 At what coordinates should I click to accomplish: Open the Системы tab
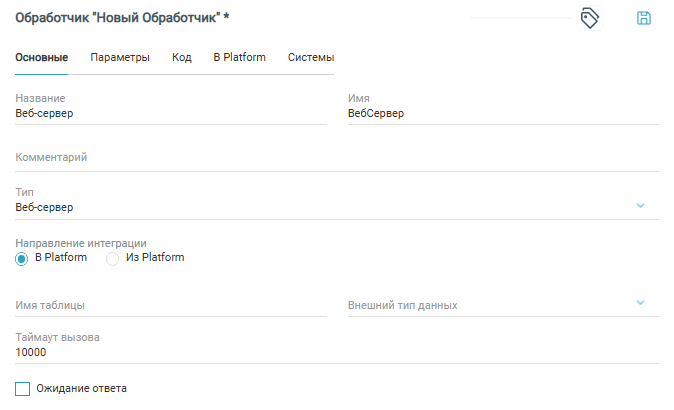pyautogui.click(x=311, y=58)
